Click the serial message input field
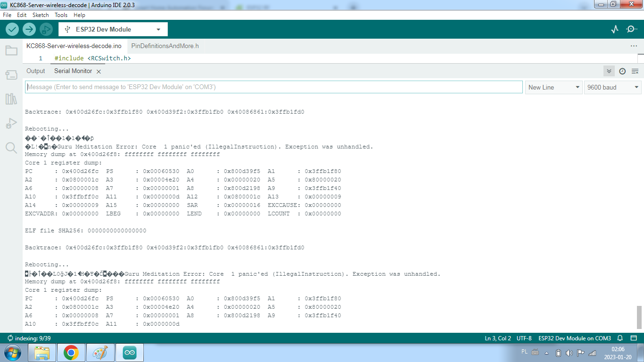 [273, 87]
